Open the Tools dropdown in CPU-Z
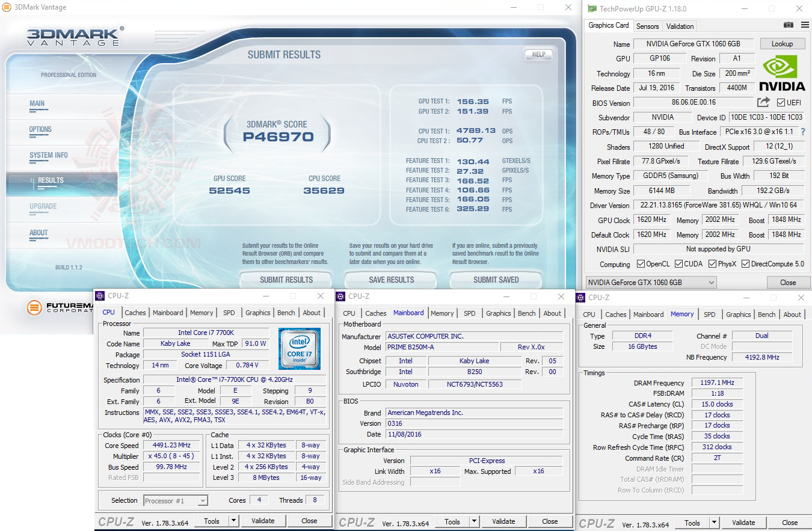Viewport: 812px width, 531px height. tap(233, 520)
